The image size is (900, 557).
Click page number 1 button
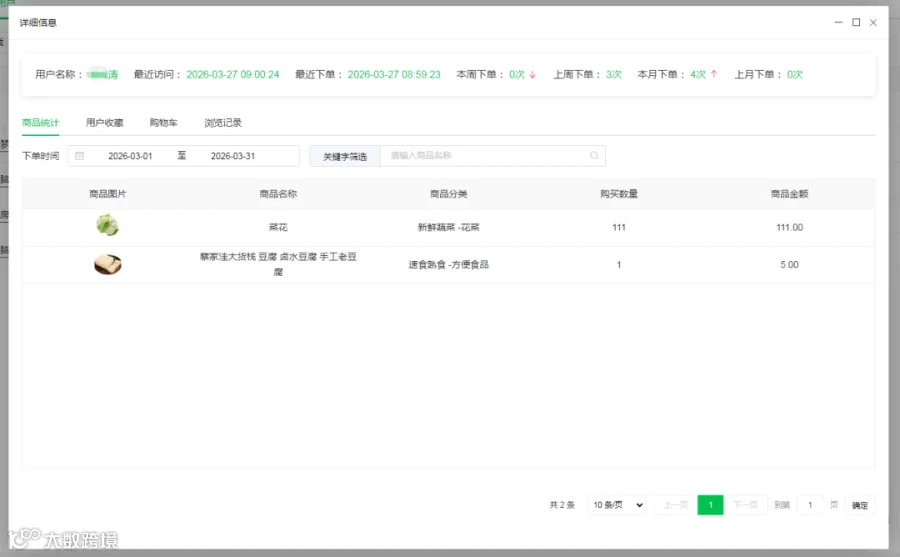711,505
